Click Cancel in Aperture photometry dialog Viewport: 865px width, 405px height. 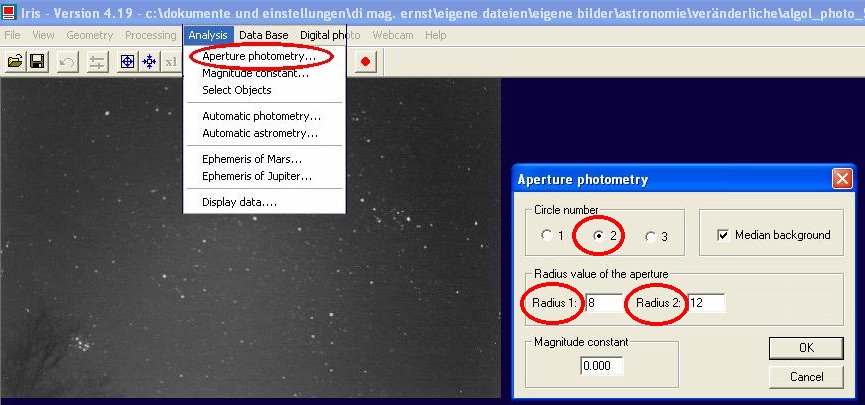click(x=806, y=377)
